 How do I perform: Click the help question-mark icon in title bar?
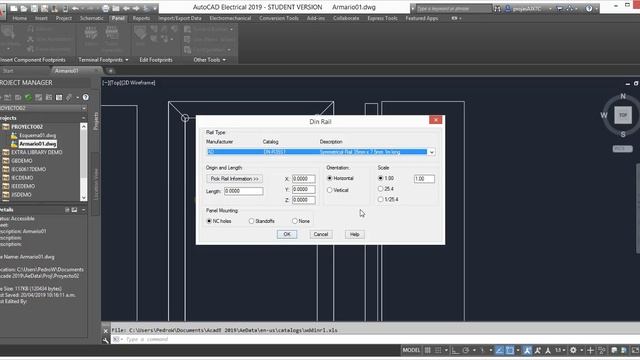[589, 8]
